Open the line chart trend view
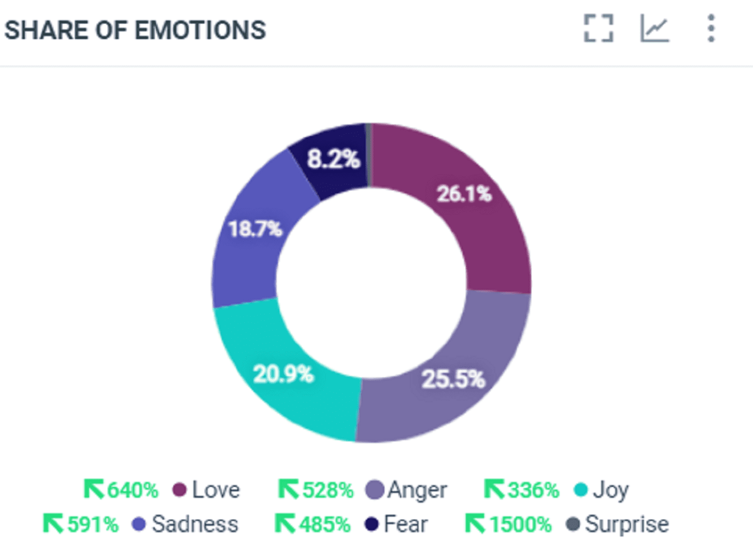Screen dimensions: 753x560 click(x=655, y=28)
